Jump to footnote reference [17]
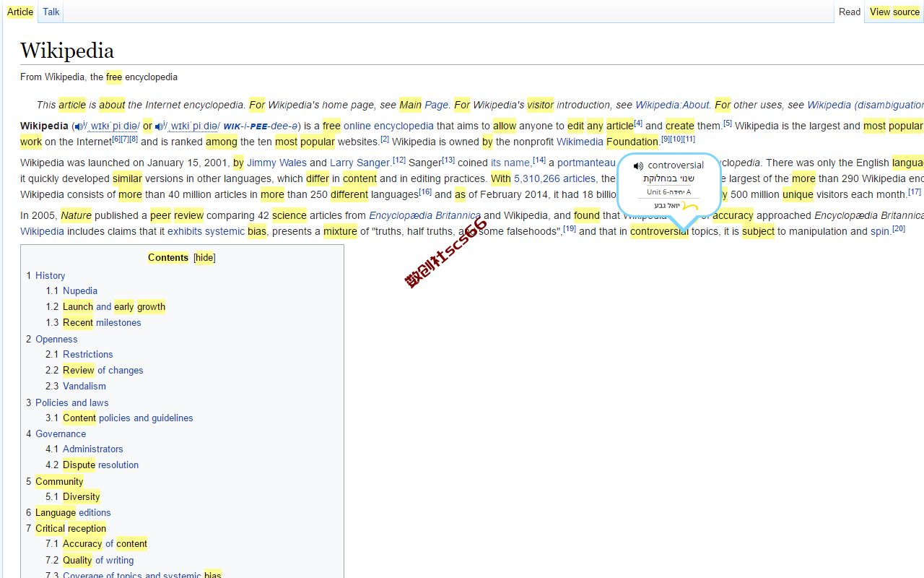924x578 pixels. tap(915, 191)
